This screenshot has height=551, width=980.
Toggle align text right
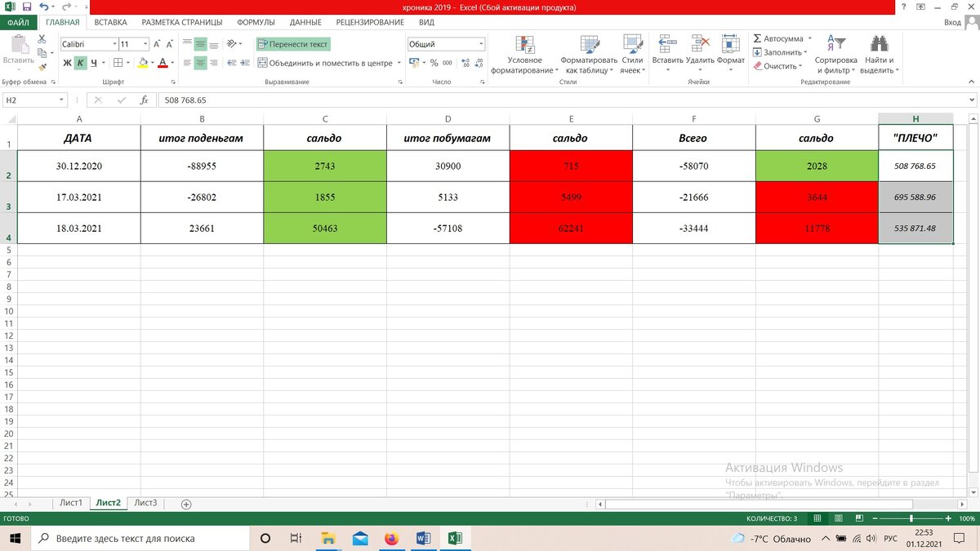214,63
